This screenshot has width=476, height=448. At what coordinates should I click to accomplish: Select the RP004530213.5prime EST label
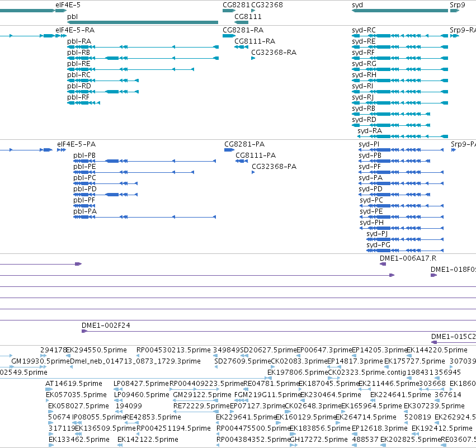point(173,350)
